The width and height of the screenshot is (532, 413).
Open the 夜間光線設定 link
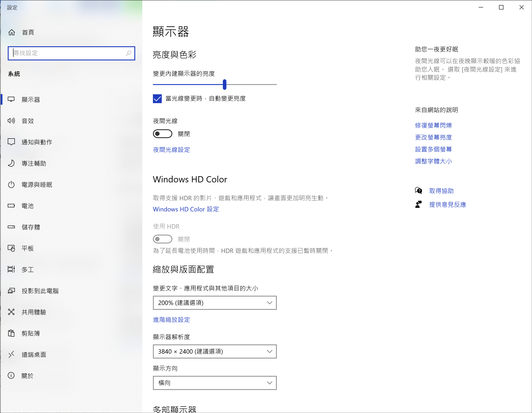point(171,150)
